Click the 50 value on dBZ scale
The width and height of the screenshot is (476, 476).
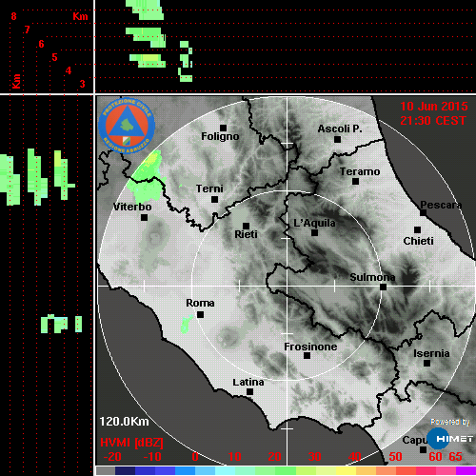tap(395, 457)
